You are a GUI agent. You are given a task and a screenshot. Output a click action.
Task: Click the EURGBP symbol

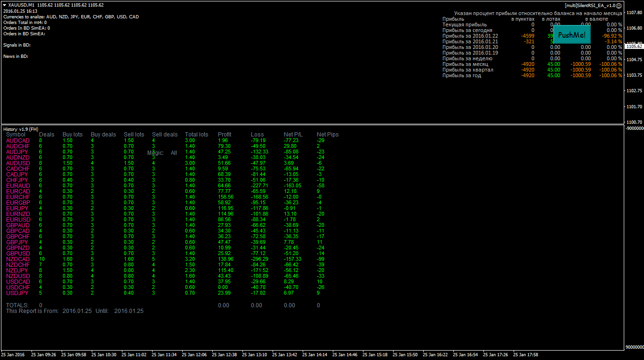[18, 202]
